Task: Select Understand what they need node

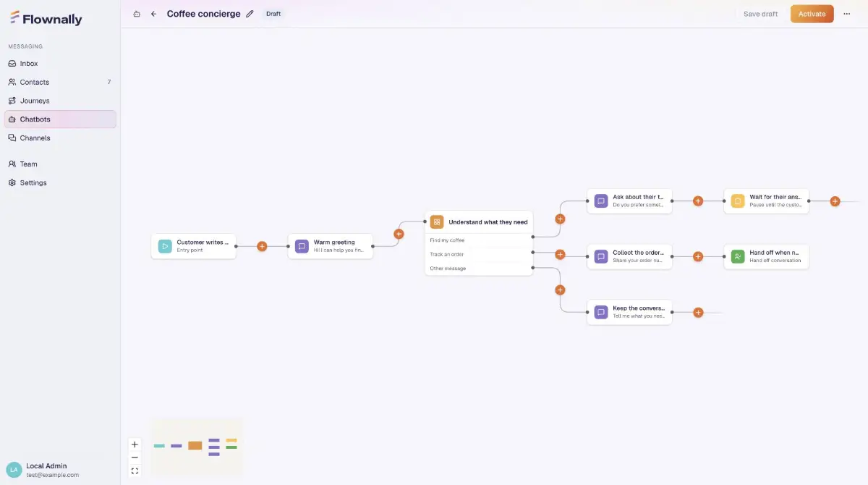Action: click(x=479, y=222)
